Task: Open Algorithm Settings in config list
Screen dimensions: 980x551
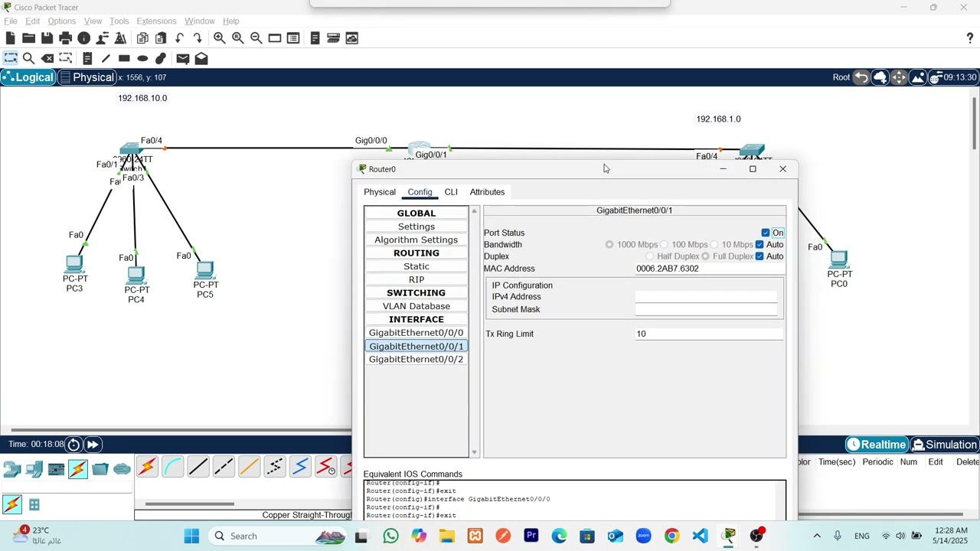Action: (x=416, y=240)
